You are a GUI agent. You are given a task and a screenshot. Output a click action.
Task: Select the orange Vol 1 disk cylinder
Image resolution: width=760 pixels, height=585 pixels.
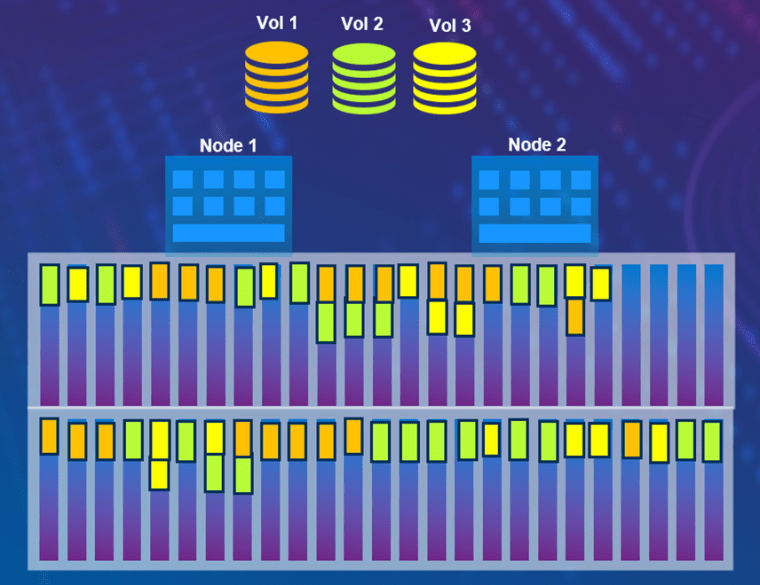point(276,78)
